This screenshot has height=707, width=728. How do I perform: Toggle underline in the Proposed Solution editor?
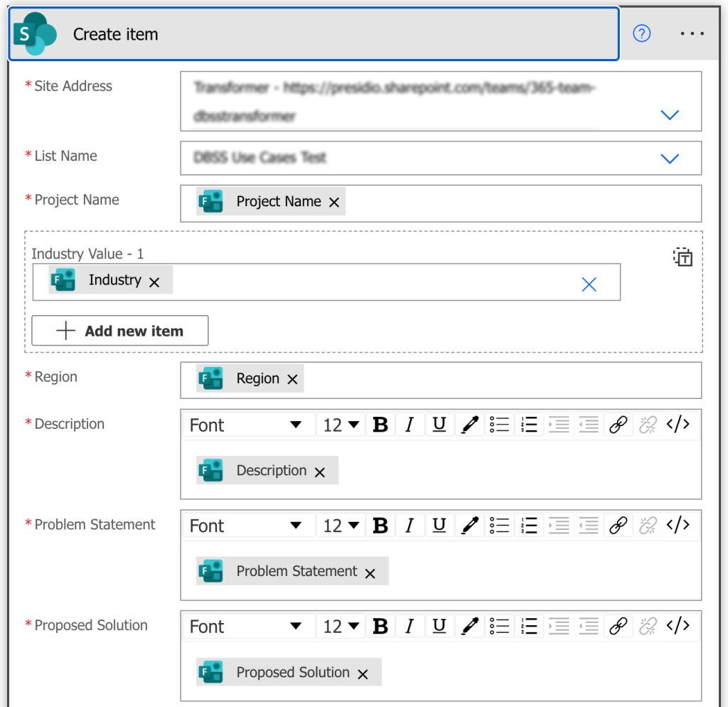coord(441,626)
